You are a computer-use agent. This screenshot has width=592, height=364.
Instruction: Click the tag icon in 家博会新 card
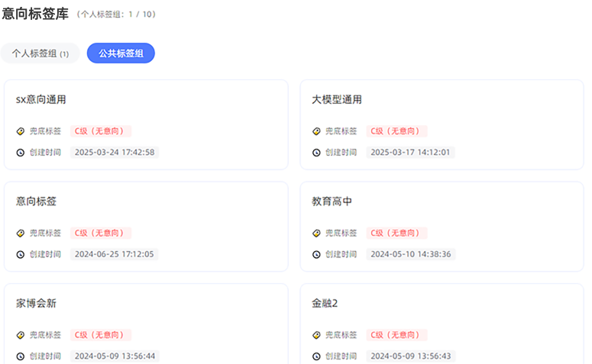(x=21, y=335)
